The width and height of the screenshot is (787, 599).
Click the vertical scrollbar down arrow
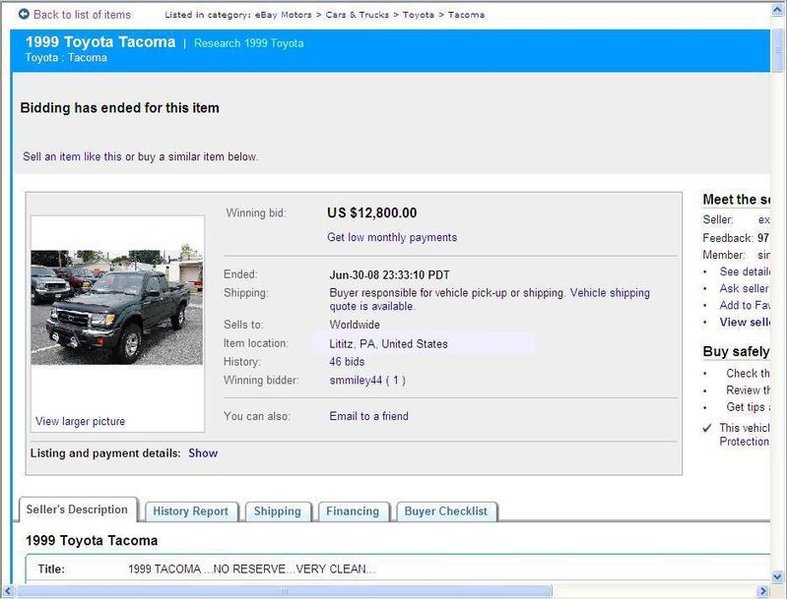pos(777,576)
